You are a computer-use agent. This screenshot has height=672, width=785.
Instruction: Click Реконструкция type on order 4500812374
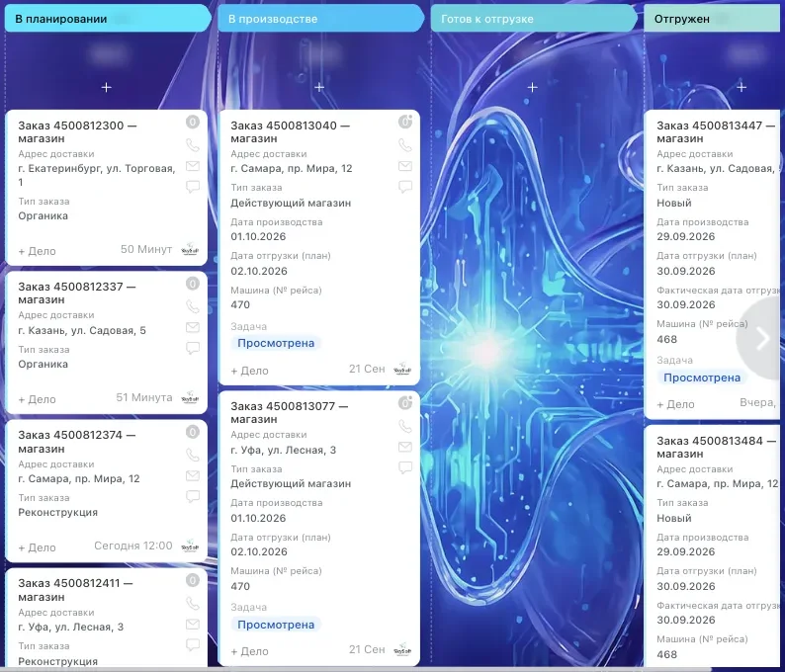click(58, 512)
